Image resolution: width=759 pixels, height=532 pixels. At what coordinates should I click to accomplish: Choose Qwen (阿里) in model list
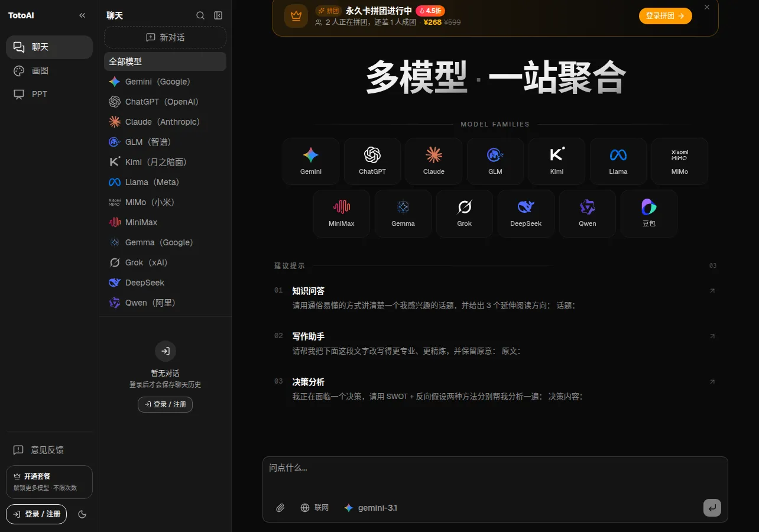click(165, 303)
